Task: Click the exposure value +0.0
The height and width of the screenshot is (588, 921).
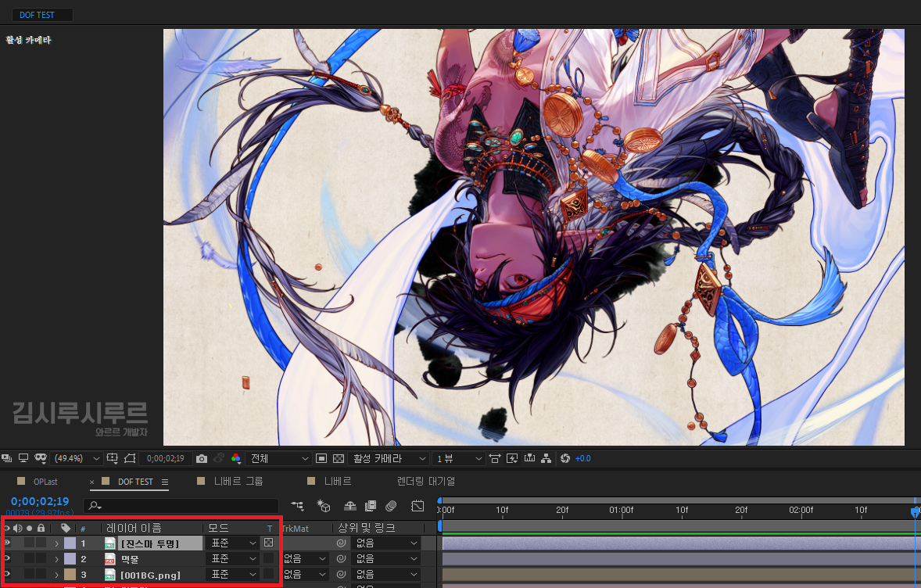Action: pos(582,458)
